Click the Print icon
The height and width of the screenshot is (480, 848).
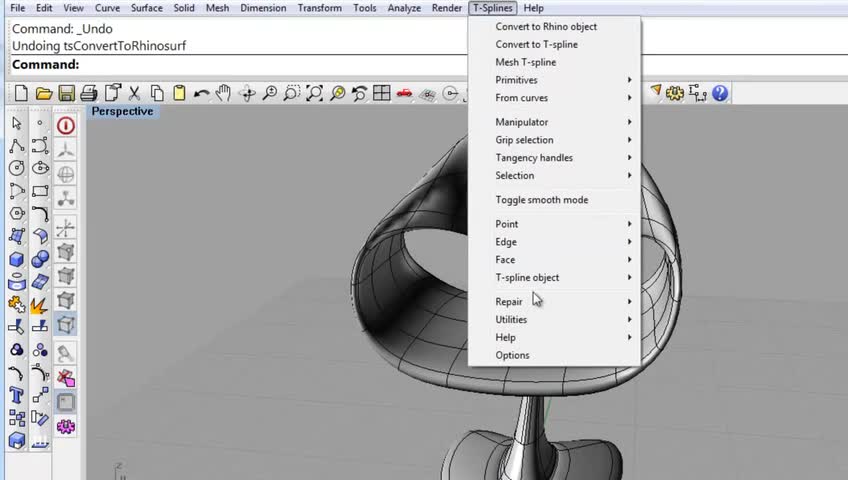coord(89,93)
